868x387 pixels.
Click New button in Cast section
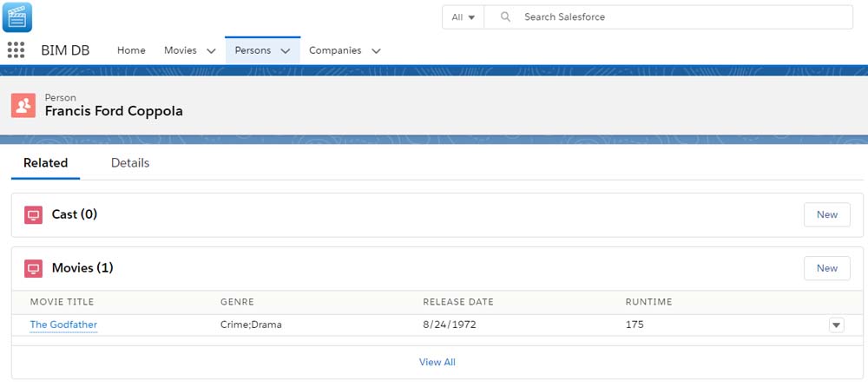(827, 214)
